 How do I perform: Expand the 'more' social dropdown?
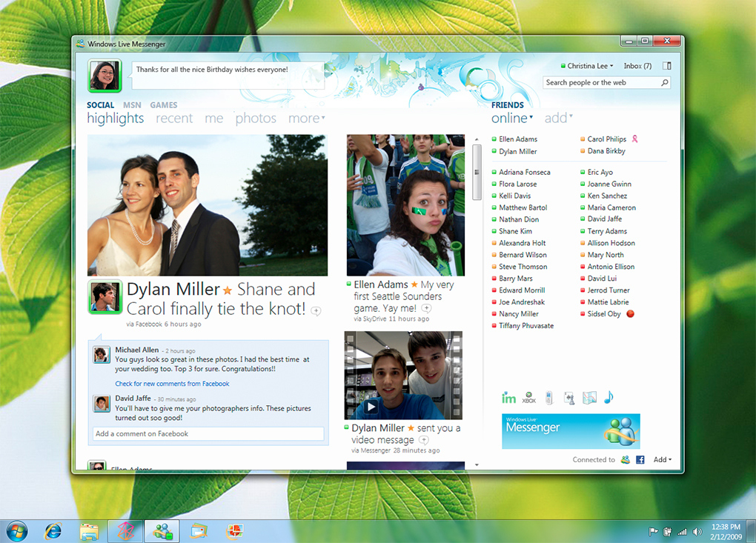point(306,119)
